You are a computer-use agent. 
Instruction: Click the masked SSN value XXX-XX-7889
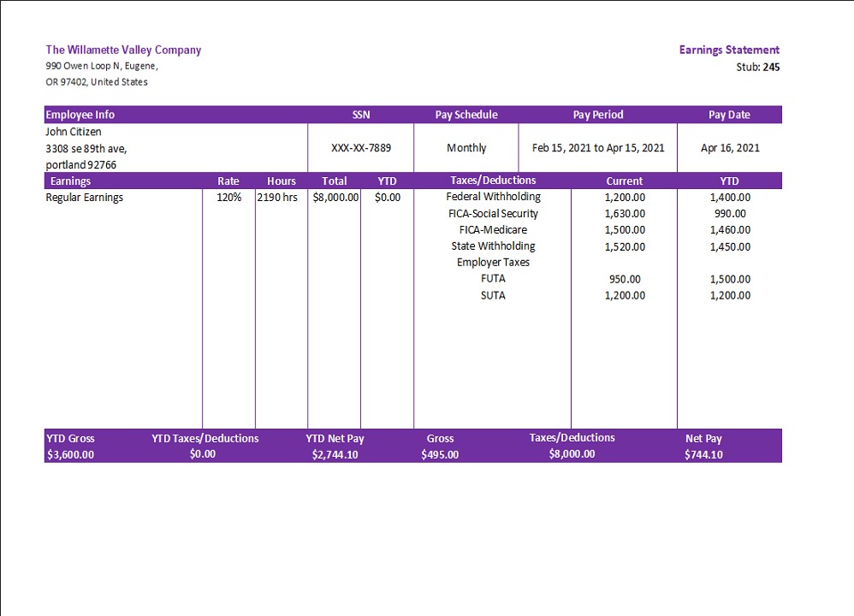(360, 148)
